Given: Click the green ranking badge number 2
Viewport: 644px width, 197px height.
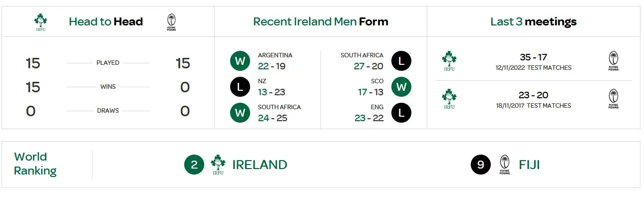Looking at the screenshot, I should click(x=194, y=165).
